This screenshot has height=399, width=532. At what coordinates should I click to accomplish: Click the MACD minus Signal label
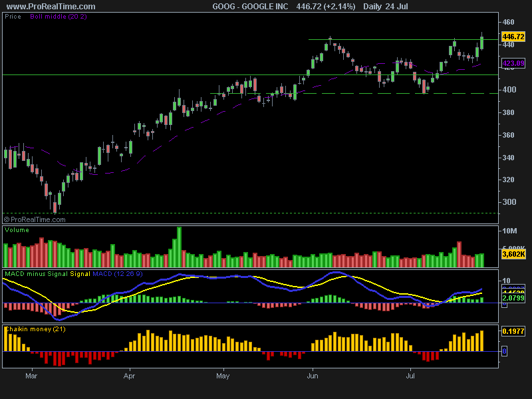click(x=37, y=274)
